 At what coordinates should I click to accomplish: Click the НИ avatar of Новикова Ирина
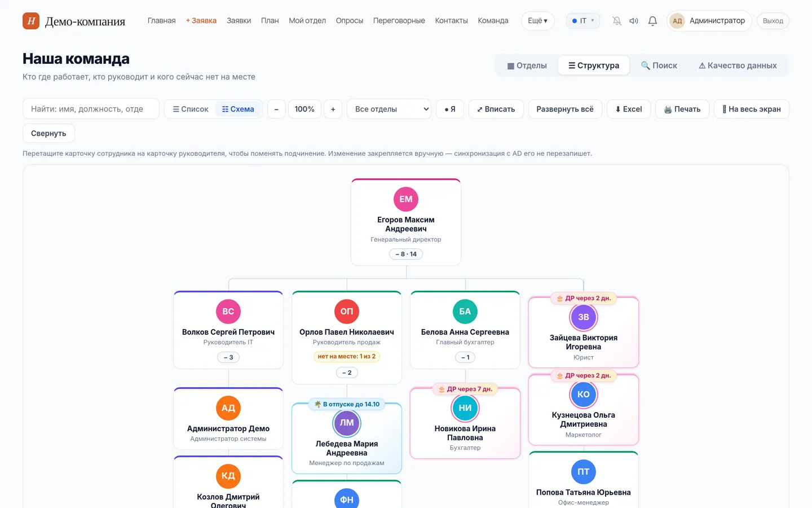click(465, 408)
